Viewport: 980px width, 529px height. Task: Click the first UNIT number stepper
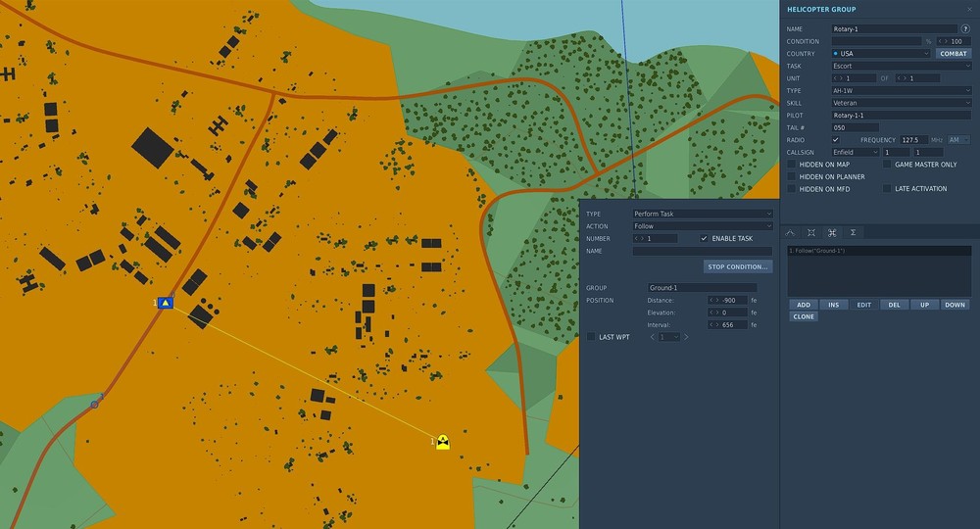pyautogui.click(x=854, y=78)
